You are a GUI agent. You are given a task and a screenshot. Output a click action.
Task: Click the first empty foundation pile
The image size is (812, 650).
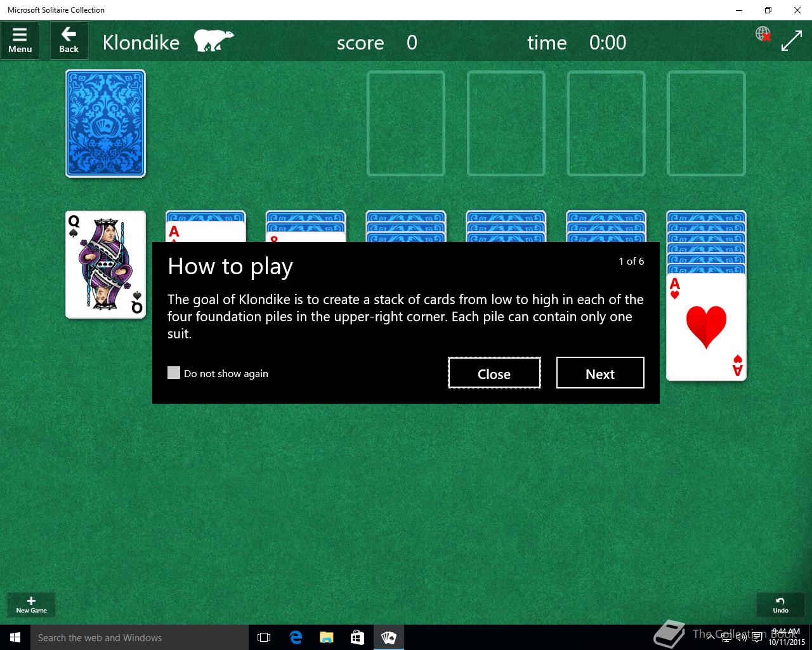tap(406, 123)
